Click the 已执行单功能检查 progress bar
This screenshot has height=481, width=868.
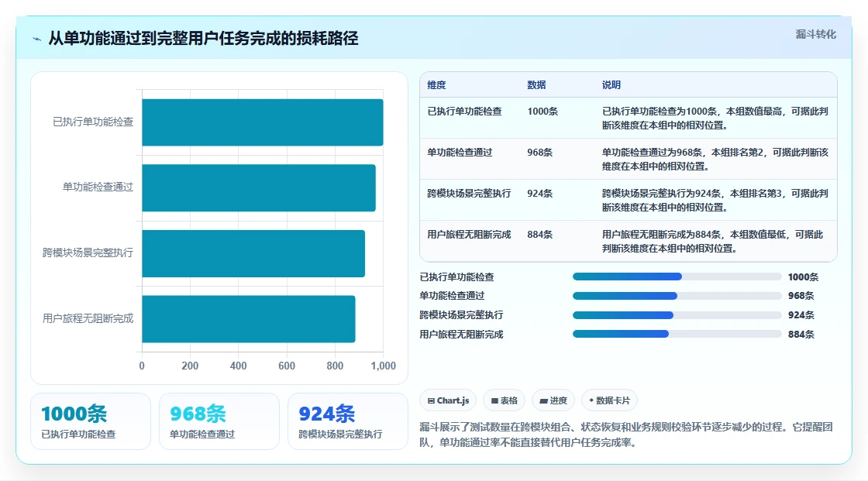677,277
